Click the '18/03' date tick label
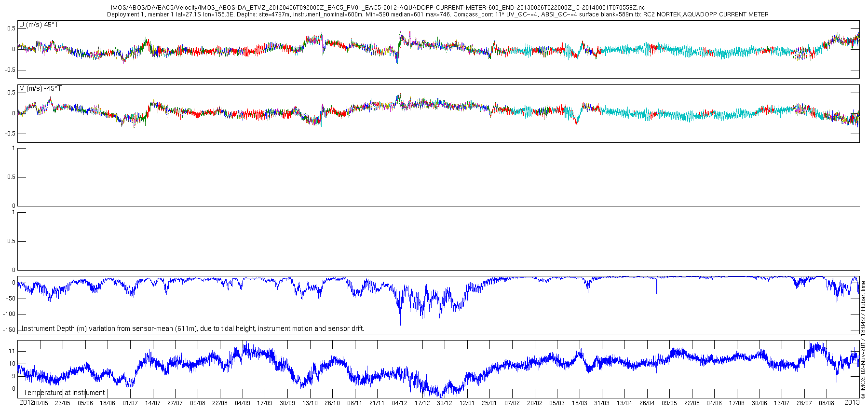868x410 pixels. coord(580,403)
